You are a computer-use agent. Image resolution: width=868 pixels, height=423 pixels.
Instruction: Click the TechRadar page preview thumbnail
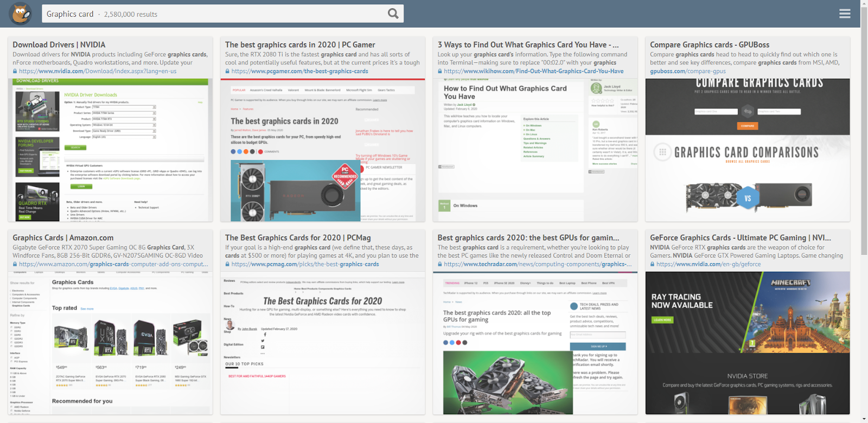[535, 343]
